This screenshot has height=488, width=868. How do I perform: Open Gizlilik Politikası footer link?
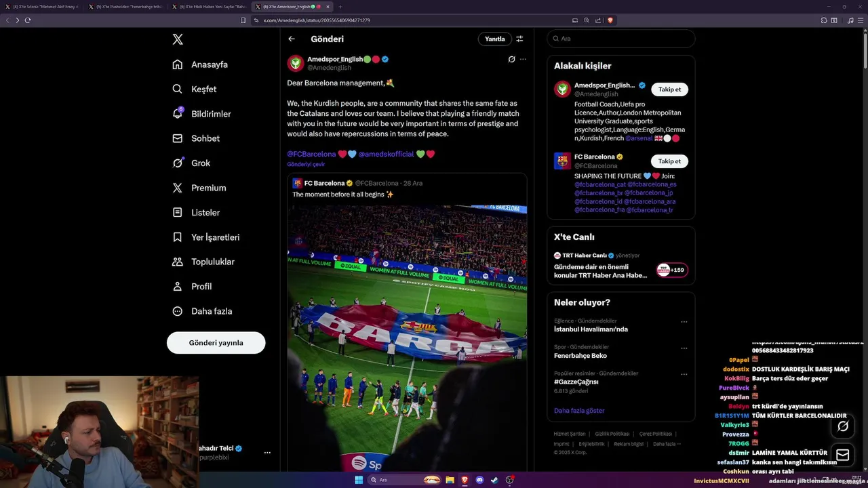pos(612,434)
